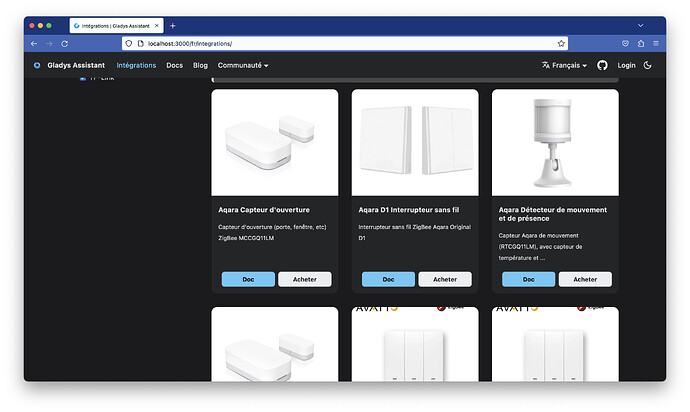Expand the Français language dropdown
This screenshot has width=690, height=412.
564,65
